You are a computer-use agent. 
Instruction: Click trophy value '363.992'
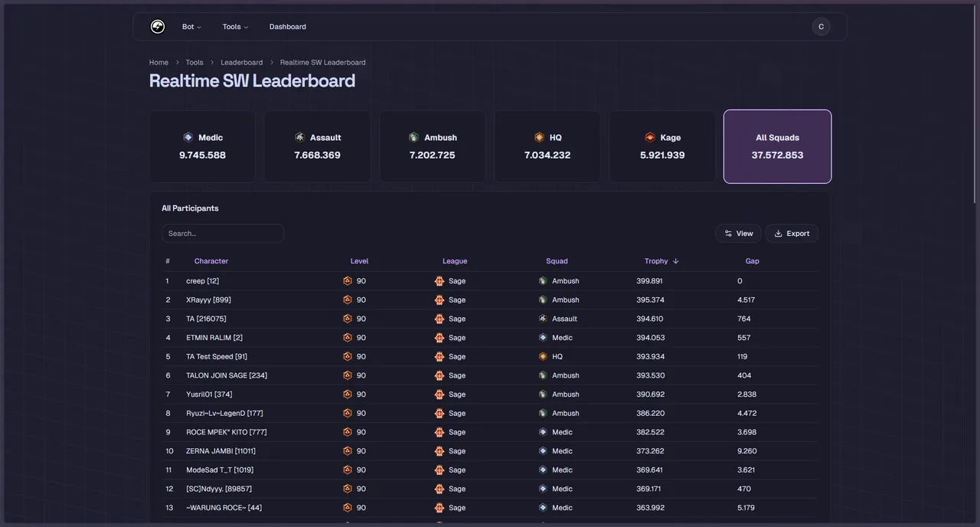click(650, 508)
